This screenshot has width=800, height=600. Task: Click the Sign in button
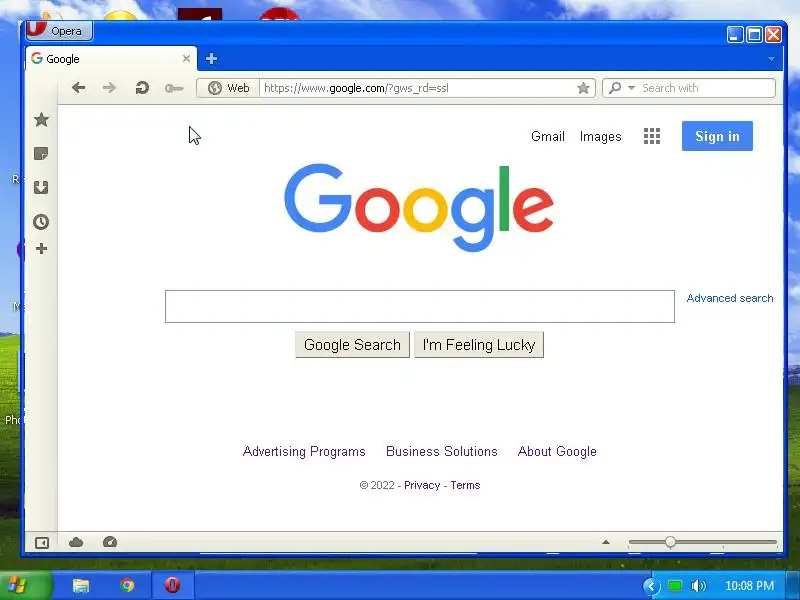tap(717, 136)
